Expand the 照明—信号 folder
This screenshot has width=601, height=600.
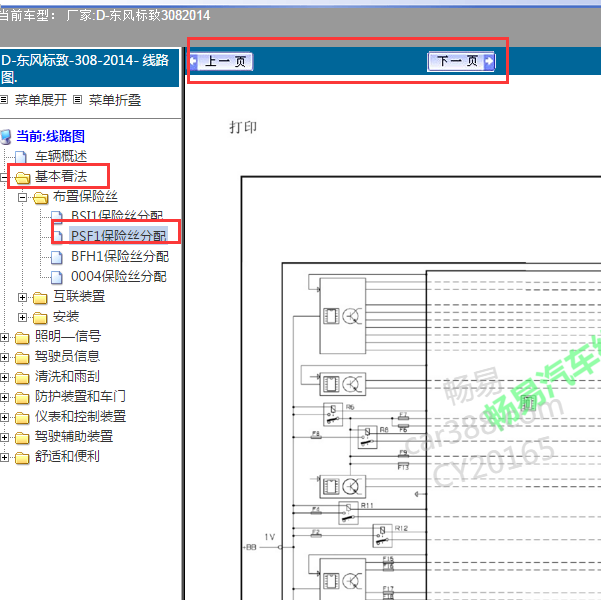(x=5, y=337)
